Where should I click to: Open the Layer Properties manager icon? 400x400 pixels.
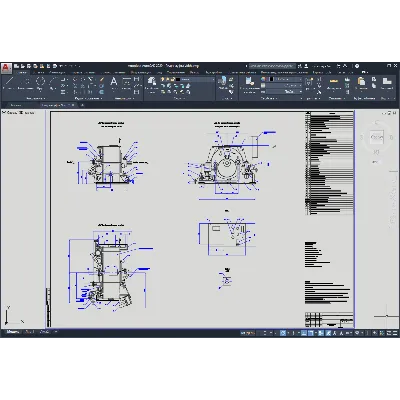point(152,81)
